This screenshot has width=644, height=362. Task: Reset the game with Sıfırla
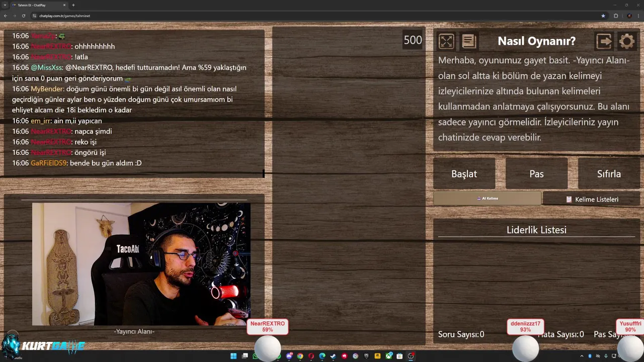[609, 173]
